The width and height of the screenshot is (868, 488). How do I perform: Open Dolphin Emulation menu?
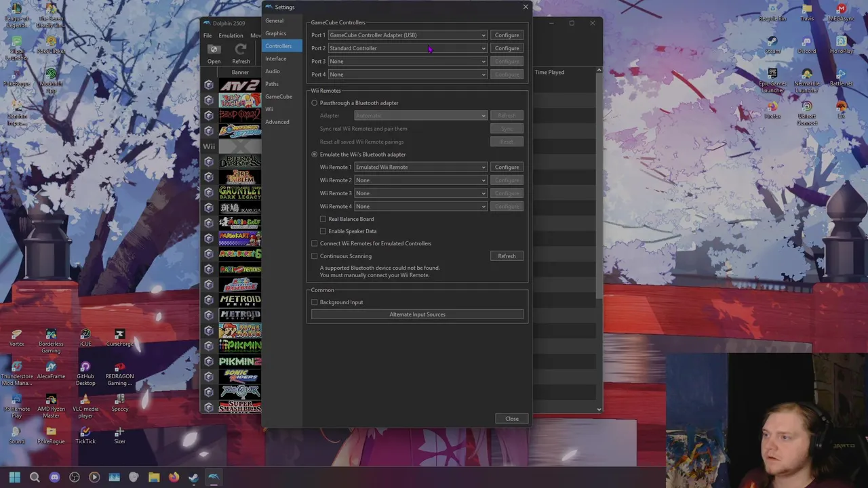pyautogui.click(x=231, y=35)
